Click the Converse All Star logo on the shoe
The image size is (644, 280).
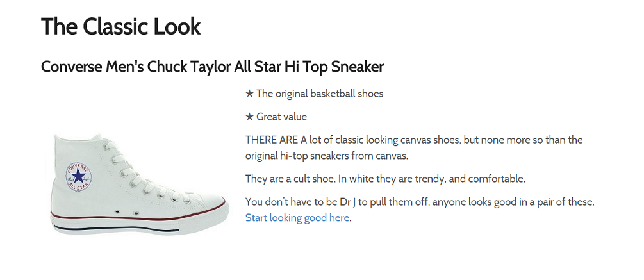(78, 175)
